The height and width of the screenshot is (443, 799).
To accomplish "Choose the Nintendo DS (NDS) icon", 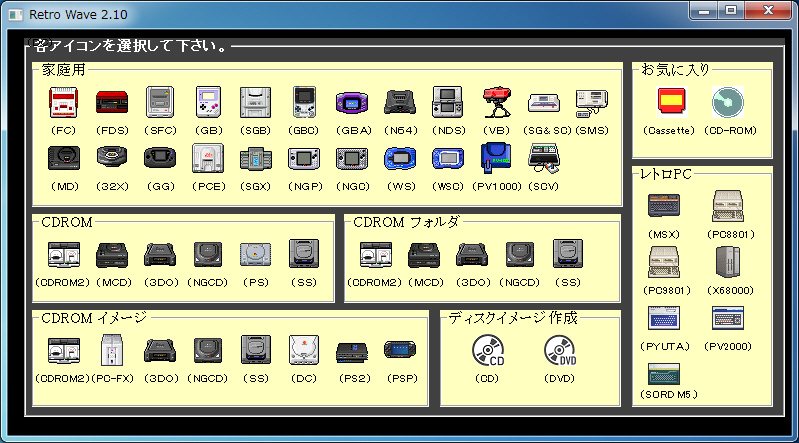I will point(447,102).
